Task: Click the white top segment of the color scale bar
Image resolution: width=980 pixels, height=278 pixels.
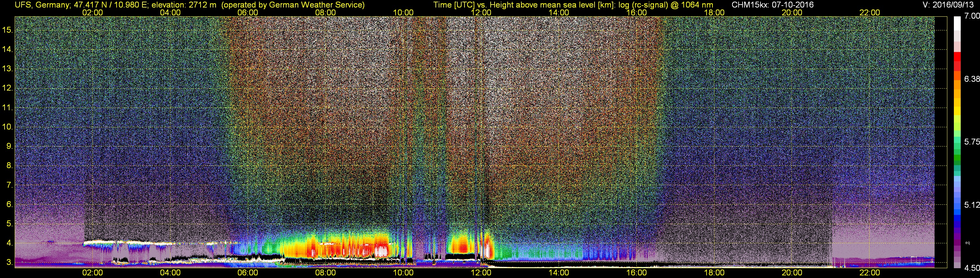Action: (957, 23)
